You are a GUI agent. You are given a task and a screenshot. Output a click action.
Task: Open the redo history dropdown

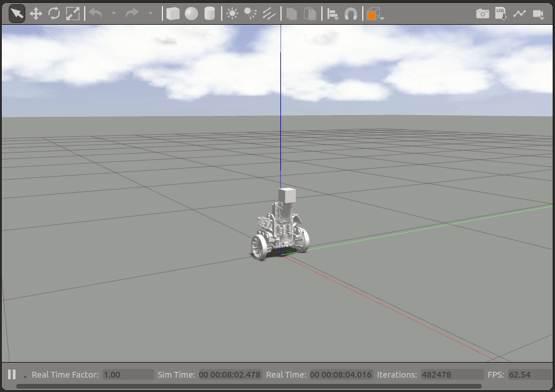point(150,14)
